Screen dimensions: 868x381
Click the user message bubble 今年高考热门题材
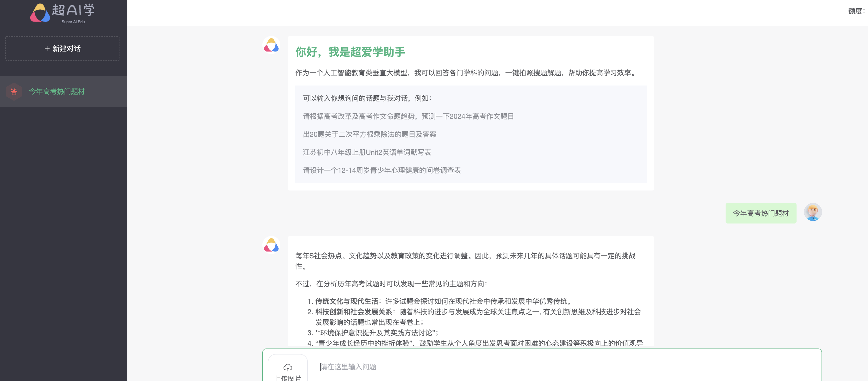coord(761,213)
